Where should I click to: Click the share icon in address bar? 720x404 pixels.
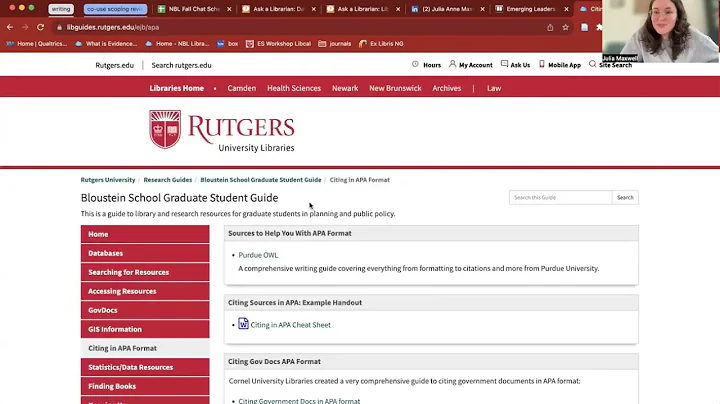550,28
